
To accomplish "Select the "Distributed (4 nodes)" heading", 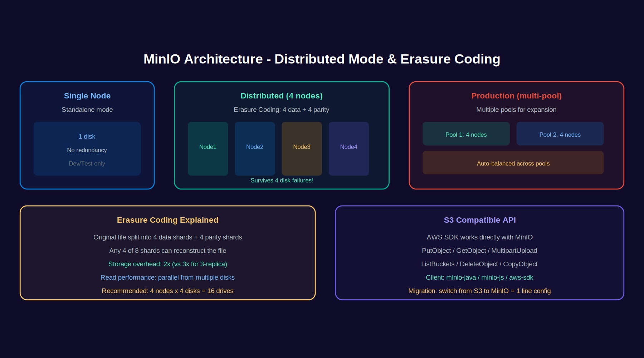I will (x=282, y=96).
